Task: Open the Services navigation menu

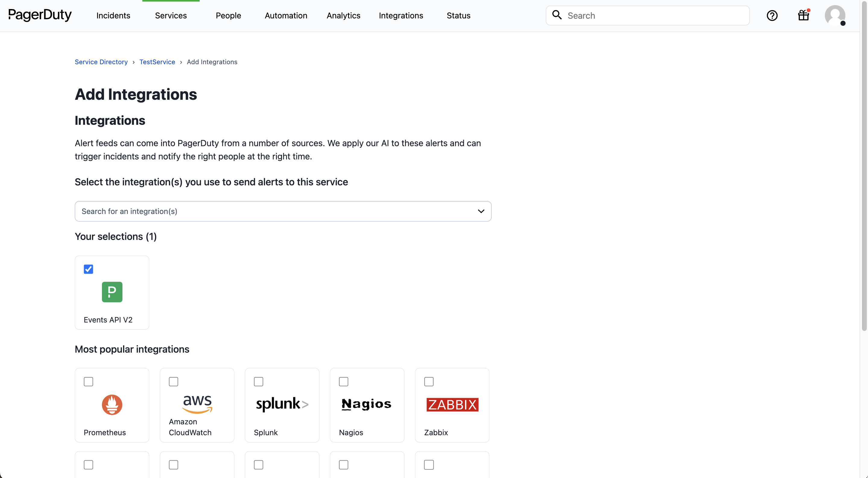Action: (x=170, y=15)
